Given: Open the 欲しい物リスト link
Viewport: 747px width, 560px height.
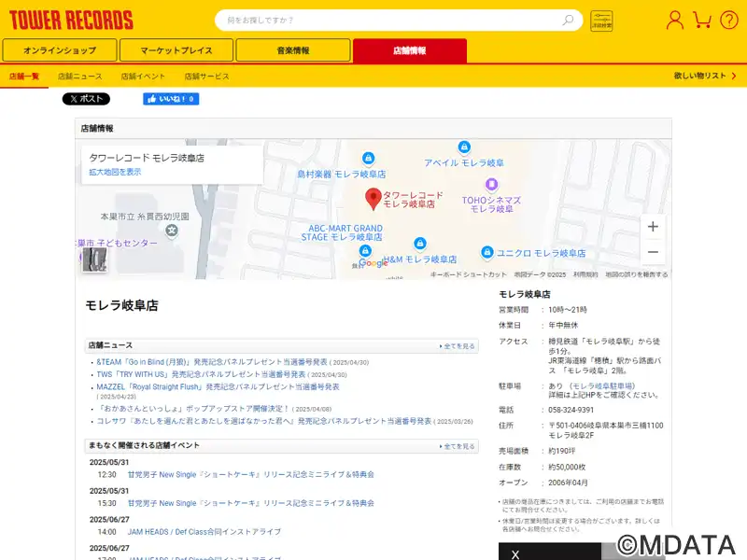Looking at the screenshot, I should pyautogui.click(x=705, y=76).
